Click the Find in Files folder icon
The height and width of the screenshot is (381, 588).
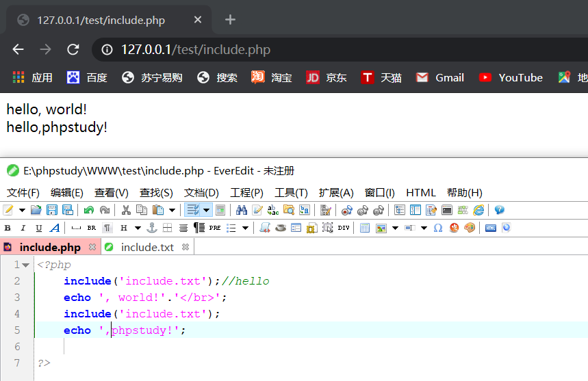click(x=289, y=210)
